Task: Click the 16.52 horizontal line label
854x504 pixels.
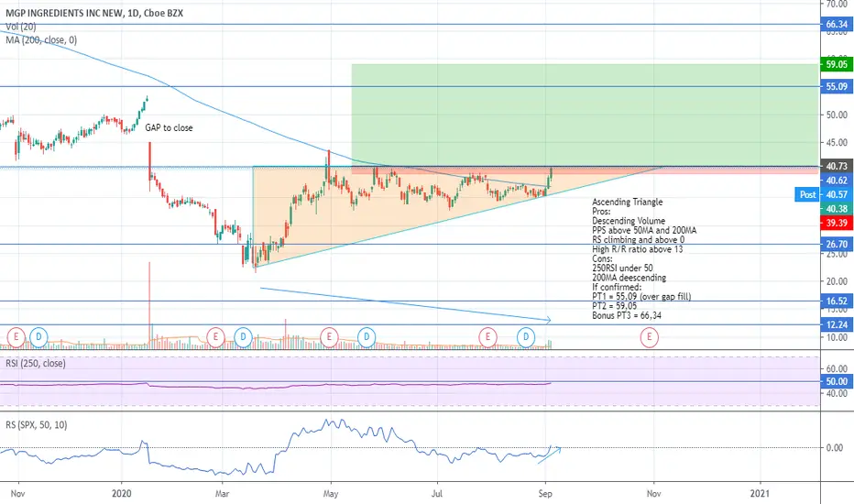Action: [837, 301]
